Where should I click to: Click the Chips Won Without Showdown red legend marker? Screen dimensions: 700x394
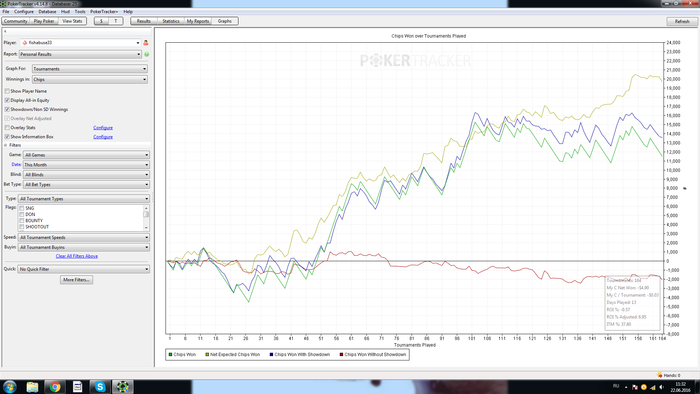pyautogui.click(x=342, y=355)
